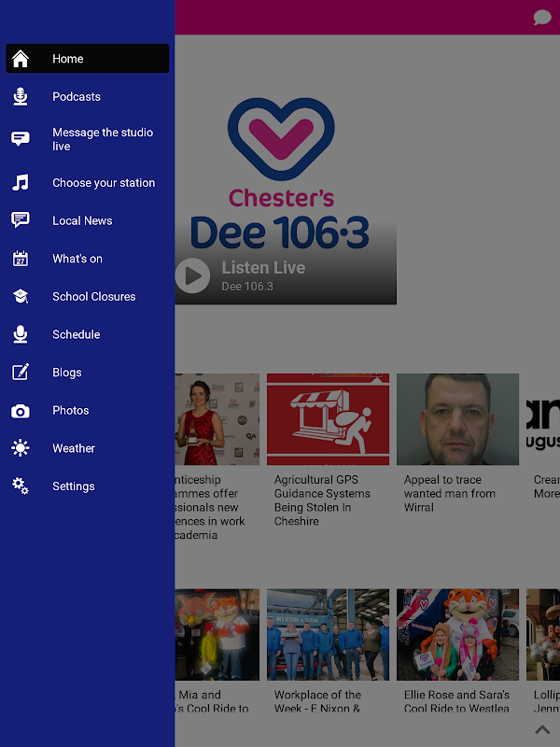The height and width of the screenshot is (747, 560).
Task: Click the Podcasts microphone icon
Action: 21,97
